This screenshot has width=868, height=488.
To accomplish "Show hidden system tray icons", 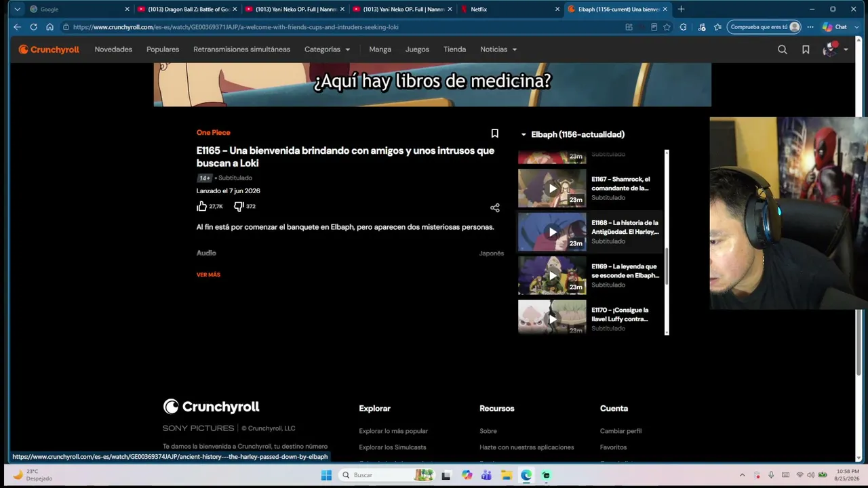I will tap(742, 475).
